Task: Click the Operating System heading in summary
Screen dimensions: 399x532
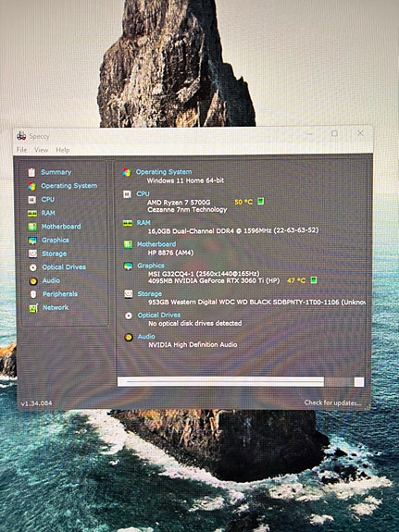Action: 164,172
